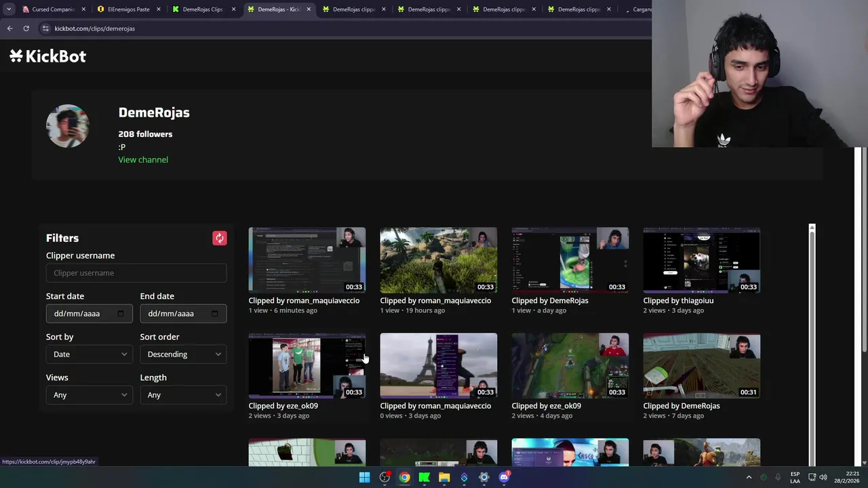Open the volume speaker tray icon
Image resolution: width=868 pixels, height=488 pixels.
click(x=823, y=477)
